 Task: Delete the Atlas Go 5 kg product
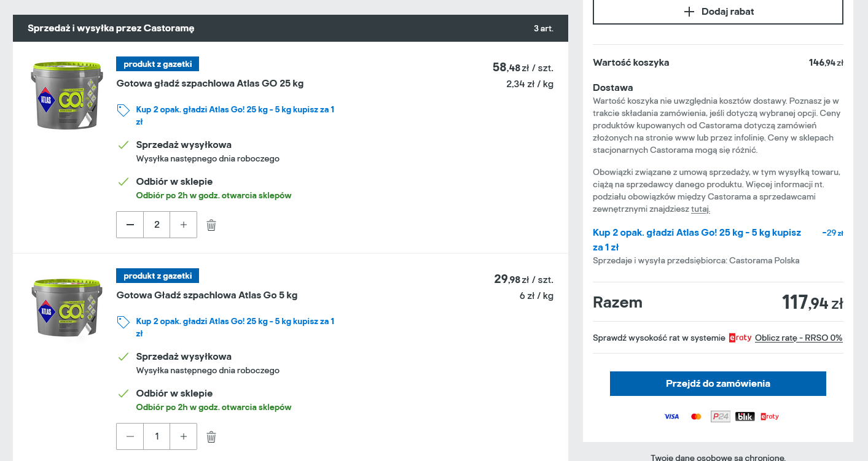tap(211, 437)
